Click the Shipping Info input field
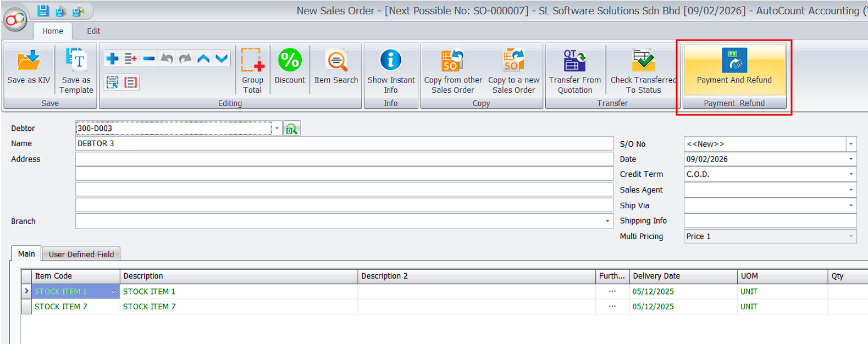The image size is (868, 344). pyautogui.click(x=770, y=221)
